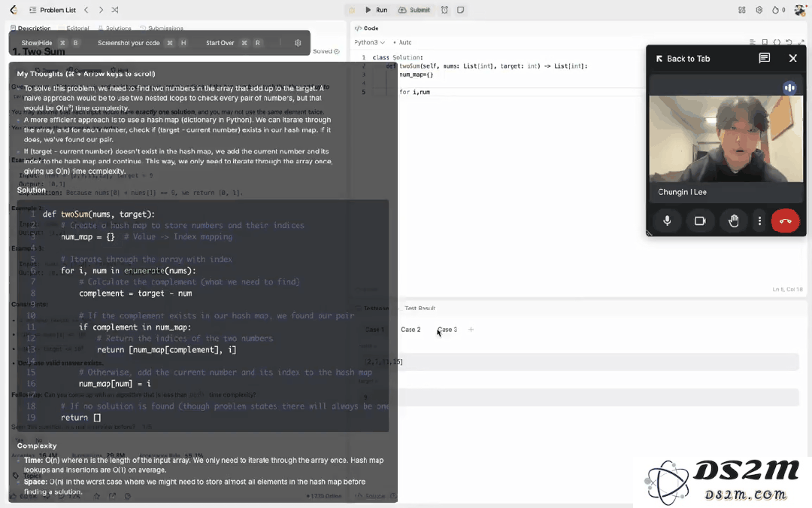Open the Test Result tab
Image resolution: width=812 pixels, height=508 pixels.
tap(420, 309)
